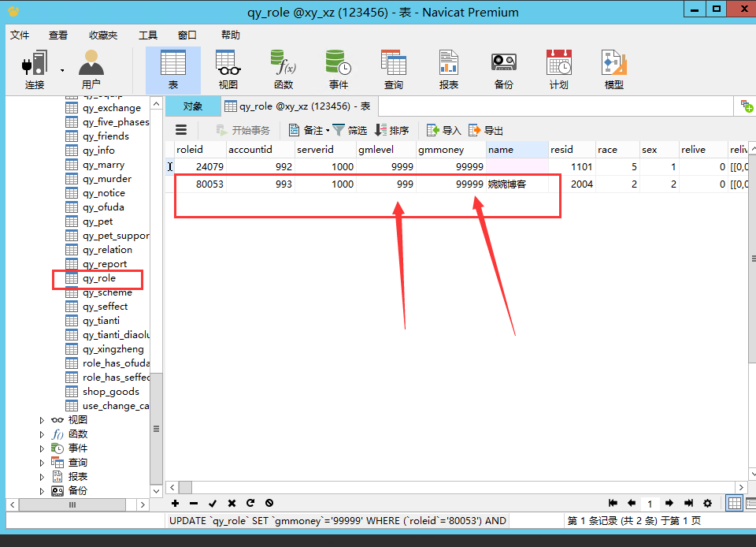756x547 pixels.
Task: Open the 模型 (Model) toolbar icon
Action: tap(613, 69)
